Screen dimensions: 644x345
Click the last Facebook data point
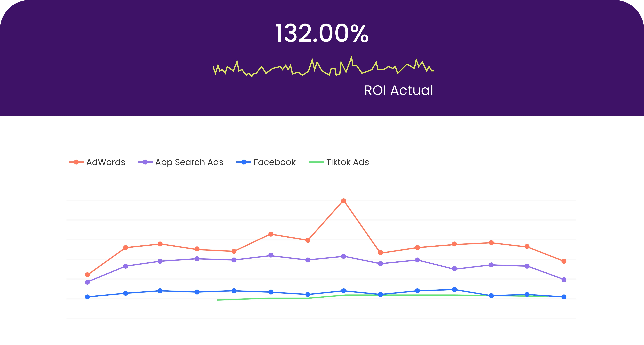(564, 297)
